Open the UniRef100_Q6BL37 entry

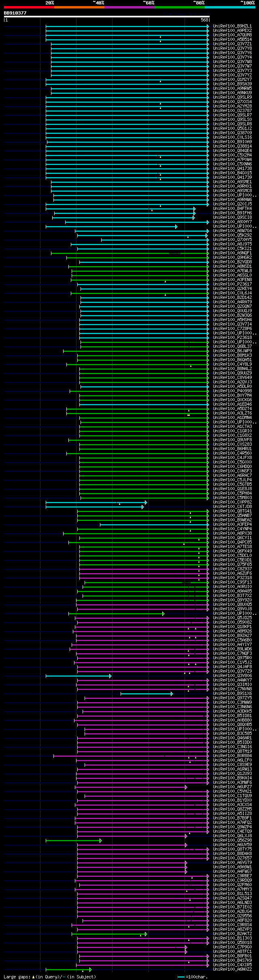pyautogui.click(x=232, y=346)
